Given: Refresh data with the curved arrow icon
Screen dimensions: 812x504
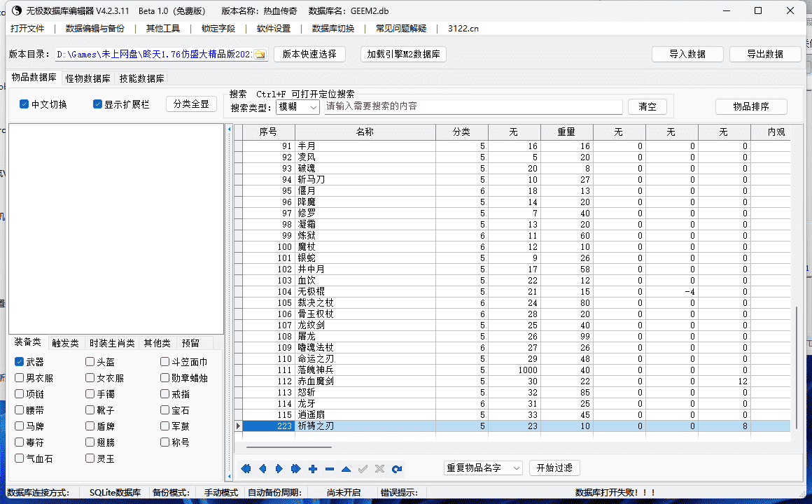Looking at the screenshot, I should point(397,469).
